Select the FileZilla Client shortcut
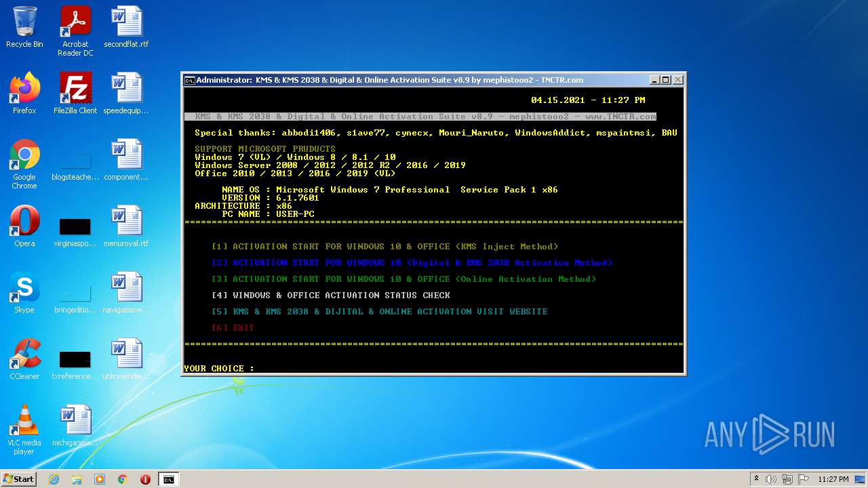 75,94
